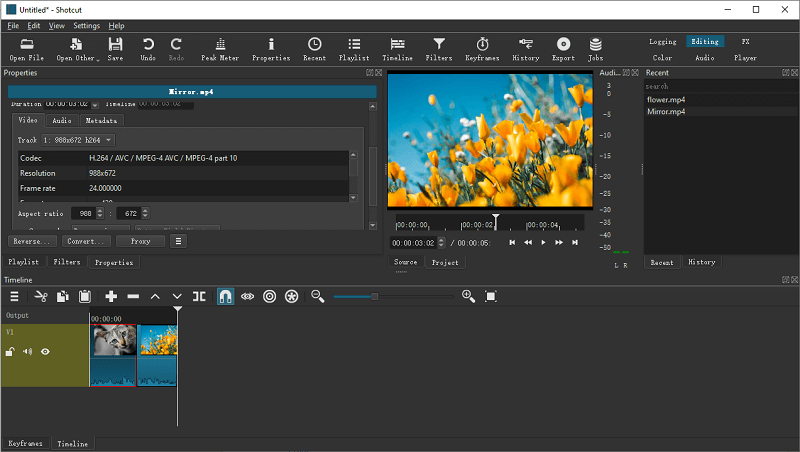Open the Settings menu

86,25
